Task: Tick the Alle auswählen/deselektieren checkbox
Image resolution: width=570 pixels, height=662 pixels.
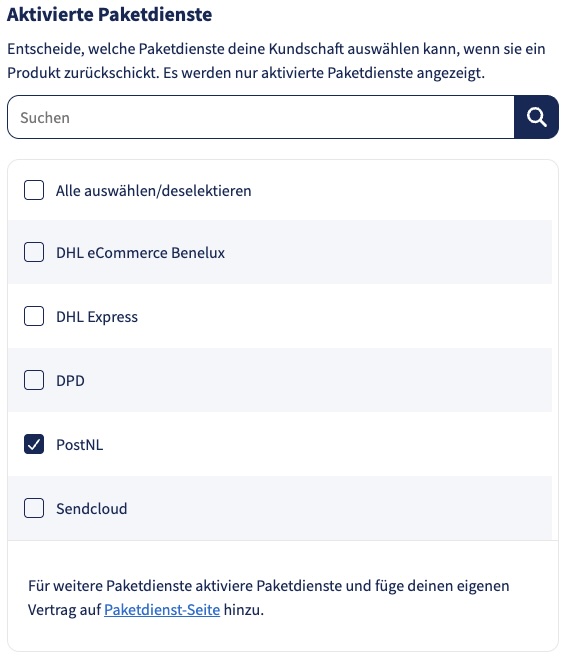Action: 34,190
